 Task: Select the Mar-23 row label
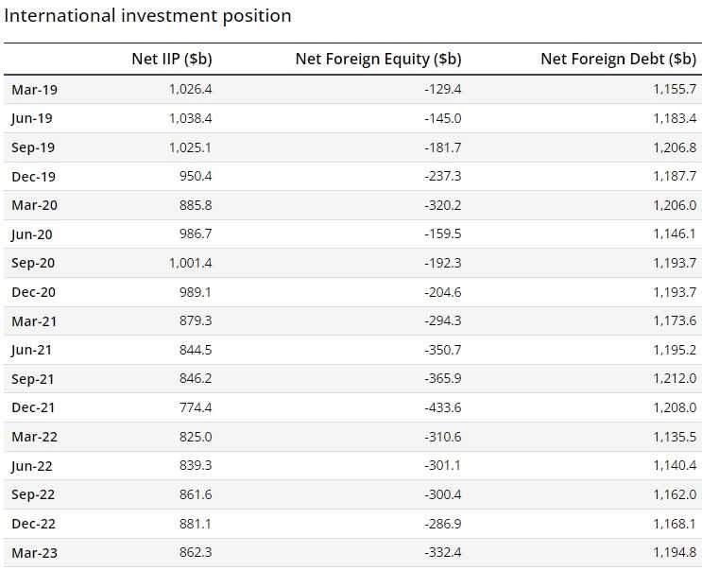tap(34, 552)
